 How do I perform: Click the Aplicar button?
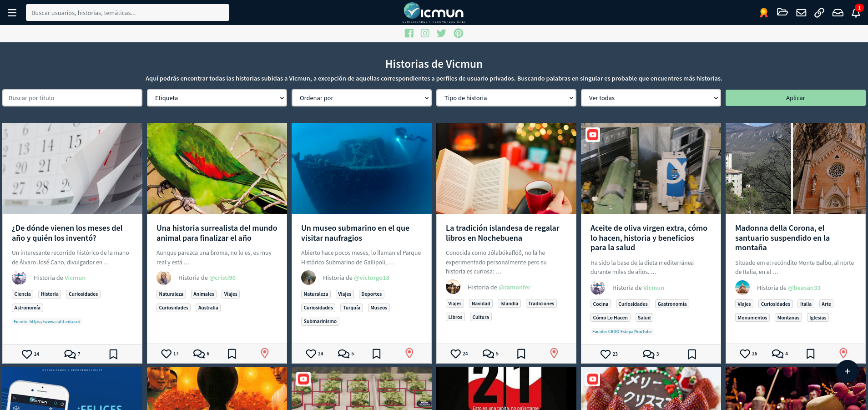[x=796, y=98]
